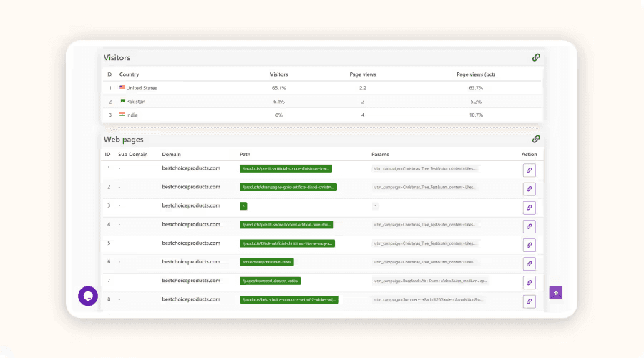This screenshot has width=644, height=358.
Task: Open action link for row 6 collections page
Action: point(529,264)
